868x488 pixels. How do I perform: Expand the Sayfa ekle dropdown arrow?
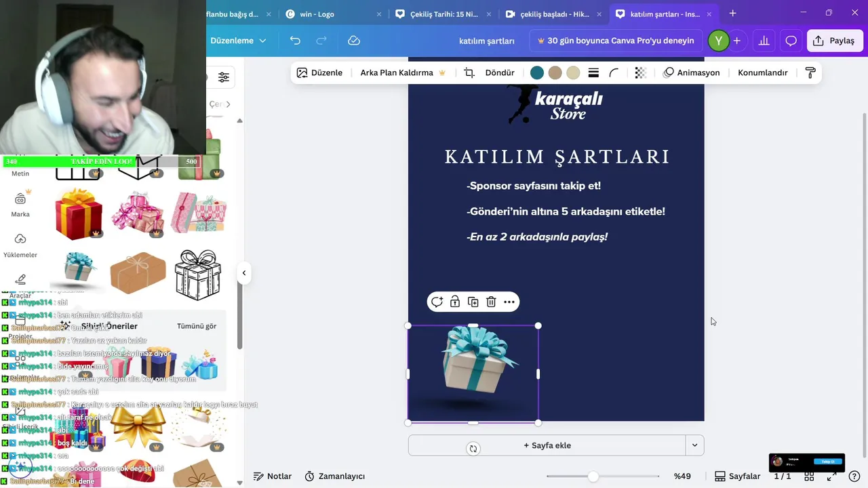(x=694, y=445)
